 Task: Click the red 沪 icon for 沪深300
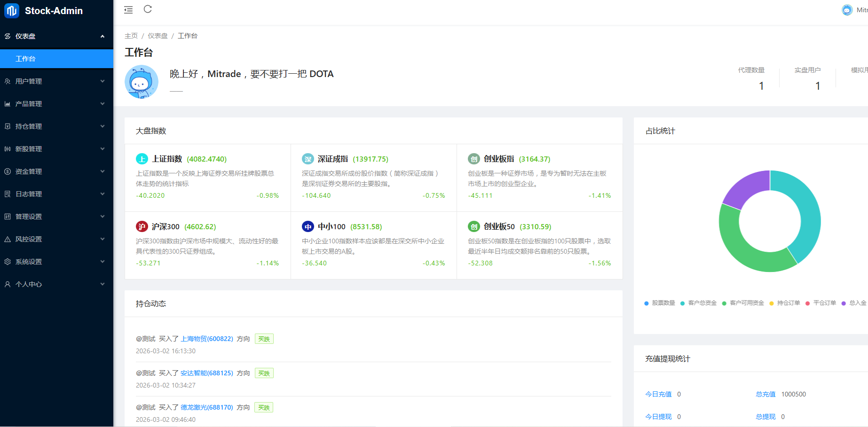142,227
